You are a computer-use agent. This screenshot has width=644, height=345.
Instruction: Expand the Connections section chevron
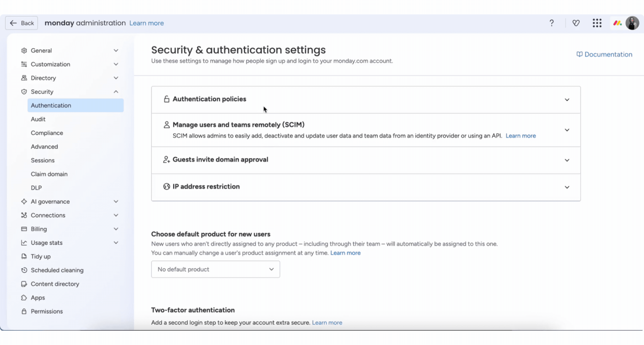coord(116,215)
